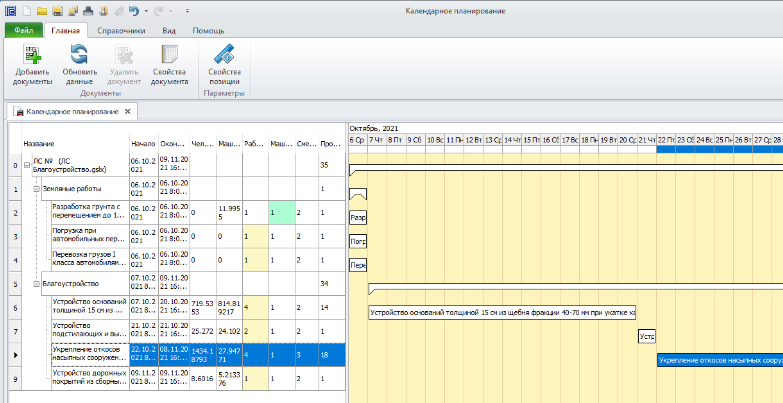Print using the printer icon
783x403 pixels.
point(88,10)
